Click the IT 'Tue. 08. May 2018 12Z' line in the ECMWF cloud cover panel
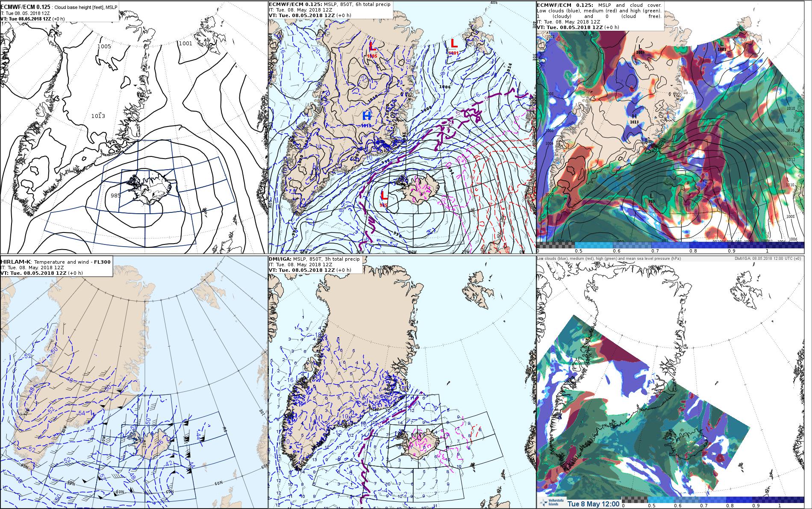 (x=568, y=21)
